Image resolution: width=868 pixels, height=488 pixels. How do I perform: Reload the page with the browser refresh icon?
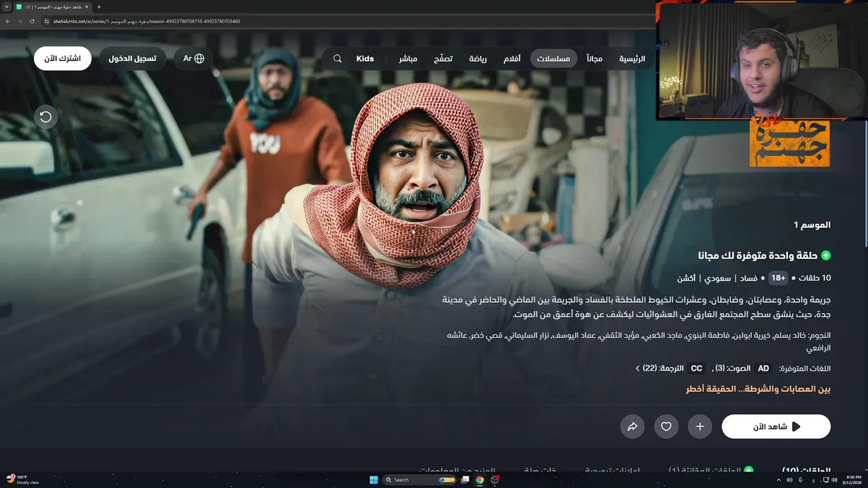tap(32, 21)
